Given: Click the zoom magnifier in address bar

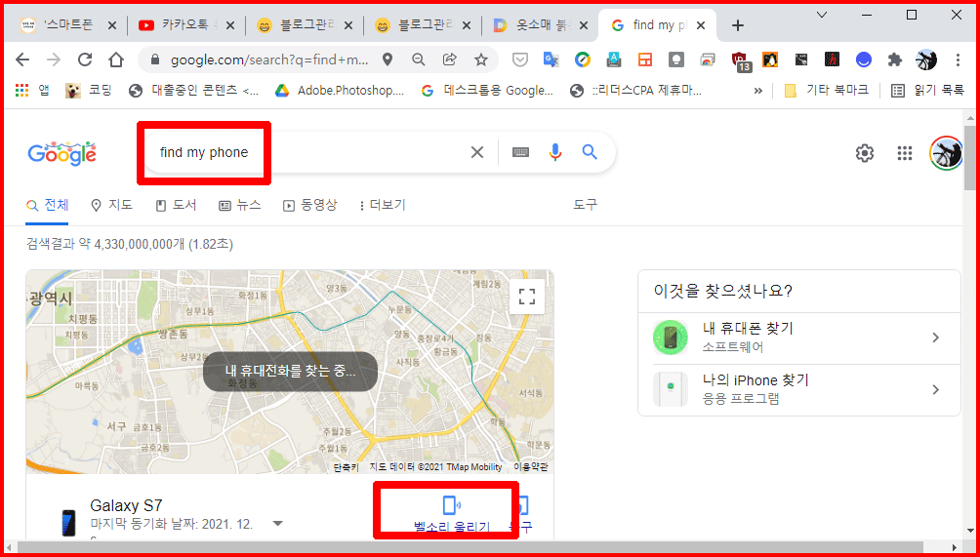Looking at the screenshot, I should pos(418,60).
